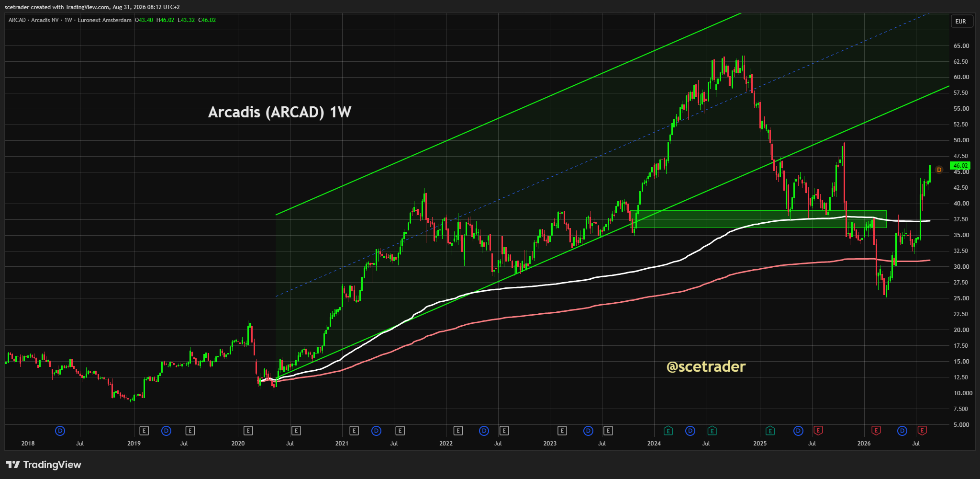Click the 50.00 price axis label
Viewport: 980px width, 479px height.
click(x=961, y=140)
